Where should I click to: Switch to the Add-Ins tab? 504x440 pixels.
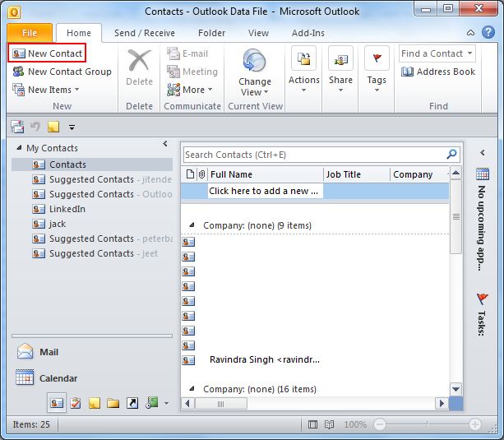(x=308, y=33)
